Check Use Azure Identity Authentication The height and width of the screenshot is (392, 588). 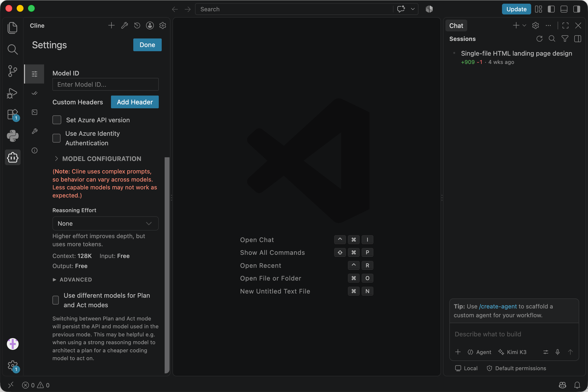(57, 138)
